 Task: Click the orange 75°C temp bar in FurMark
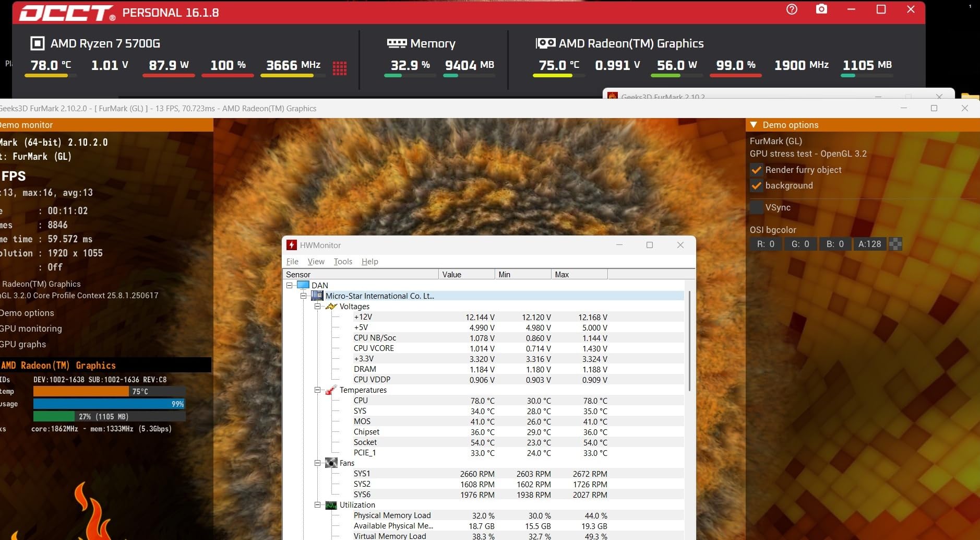point(81,391)
